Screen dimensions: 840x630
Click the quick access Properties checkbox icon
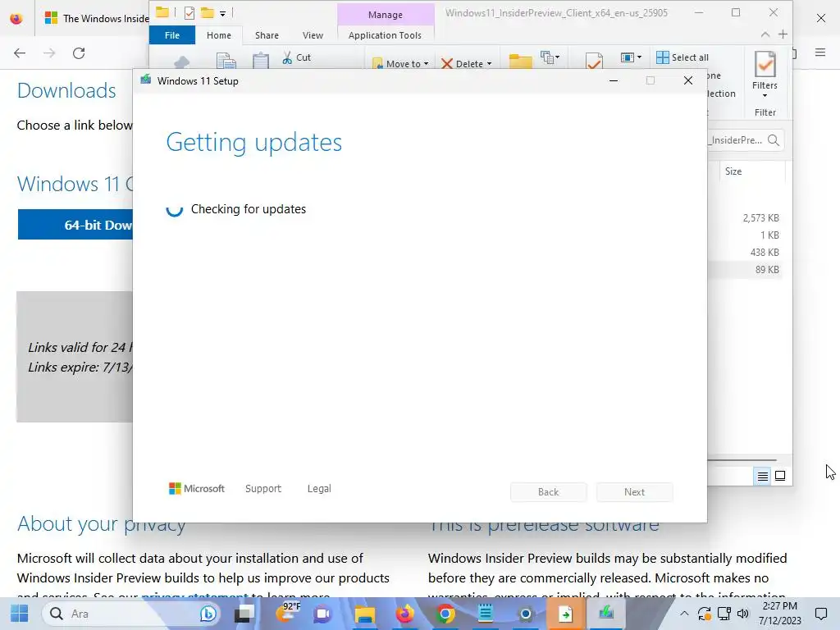tap(189, 13)
